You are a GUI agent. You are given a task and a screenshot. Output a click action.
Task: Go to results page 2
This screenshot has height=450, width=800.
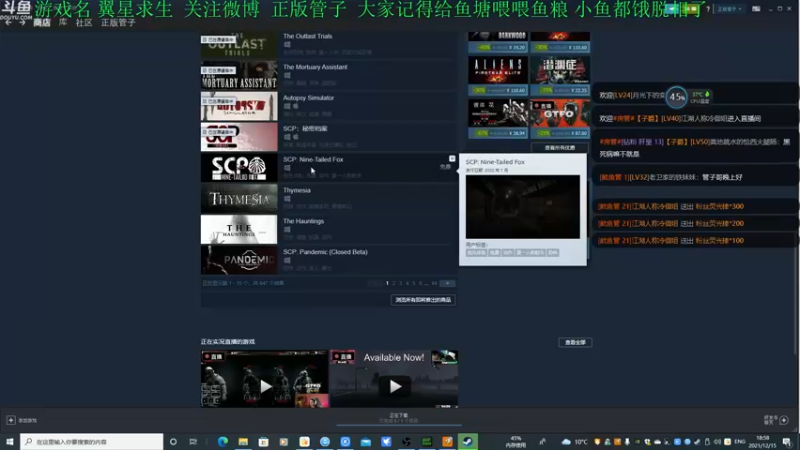394,283
